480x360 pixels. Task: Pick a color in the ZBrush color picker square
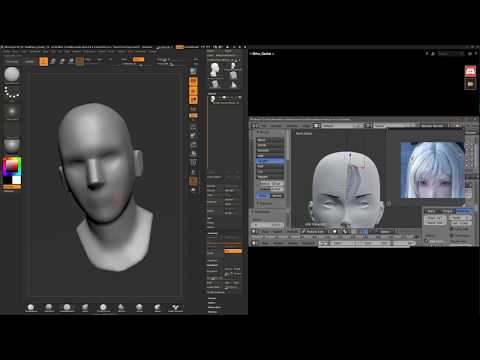click(x=12, y=166)
